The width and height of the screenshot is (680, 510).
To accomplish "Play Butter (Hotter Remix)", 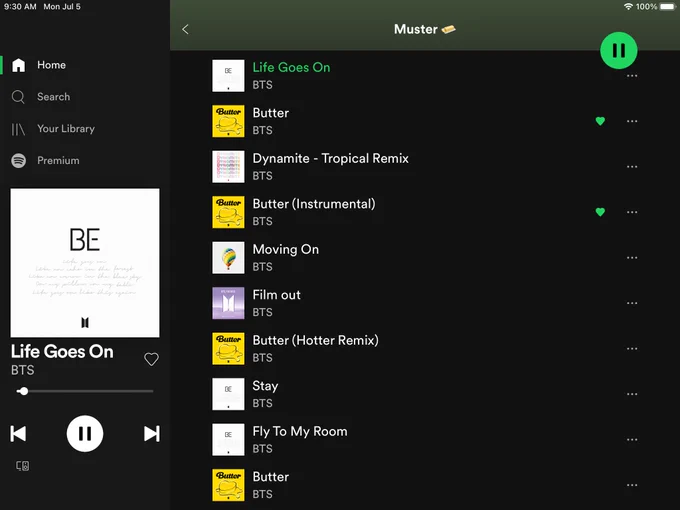I will point(425,349).
